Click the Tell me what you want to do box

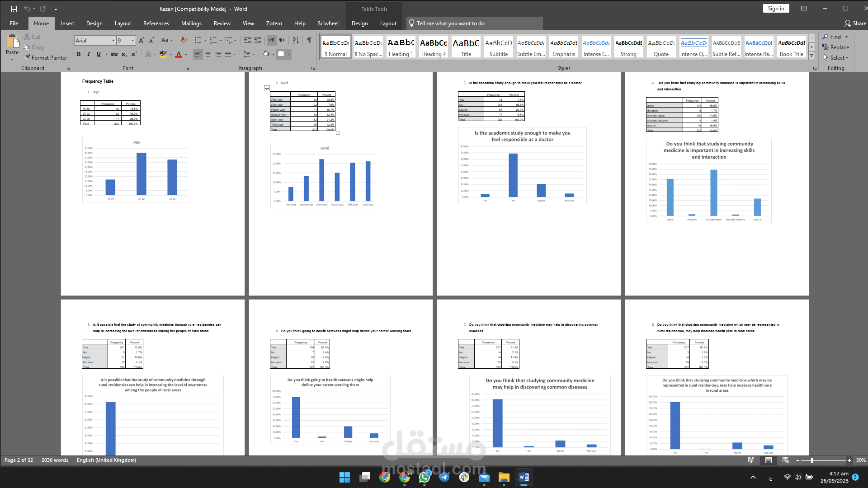(475, 23)
